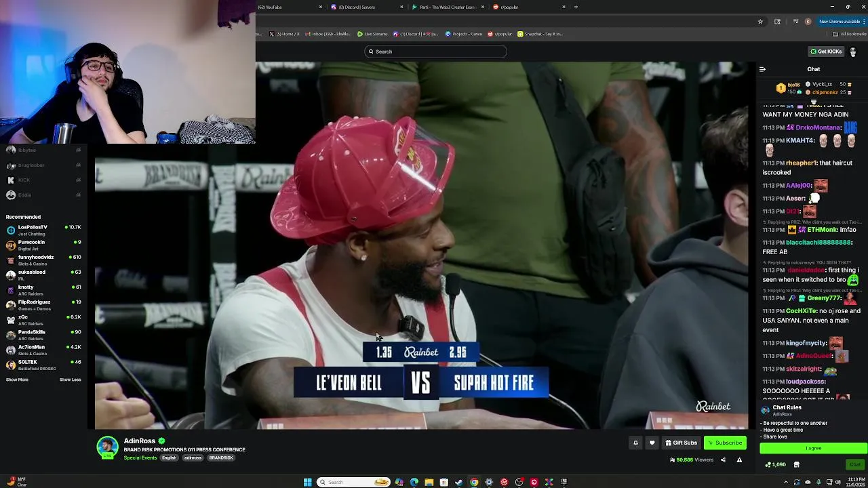
Task: Open the Purecookin recommended channel
Action: [x=43, y=245]
